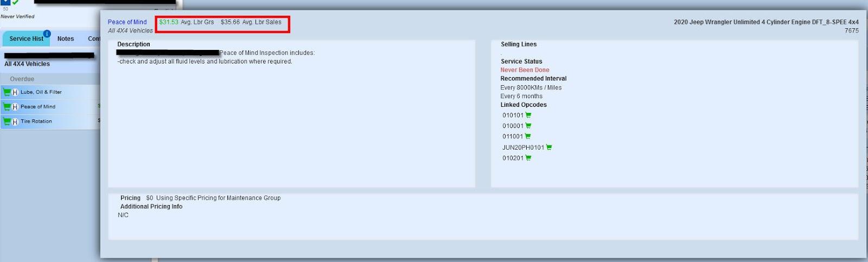
Task: Click the info badge on Service Hist tab
Action: (47, 34)
